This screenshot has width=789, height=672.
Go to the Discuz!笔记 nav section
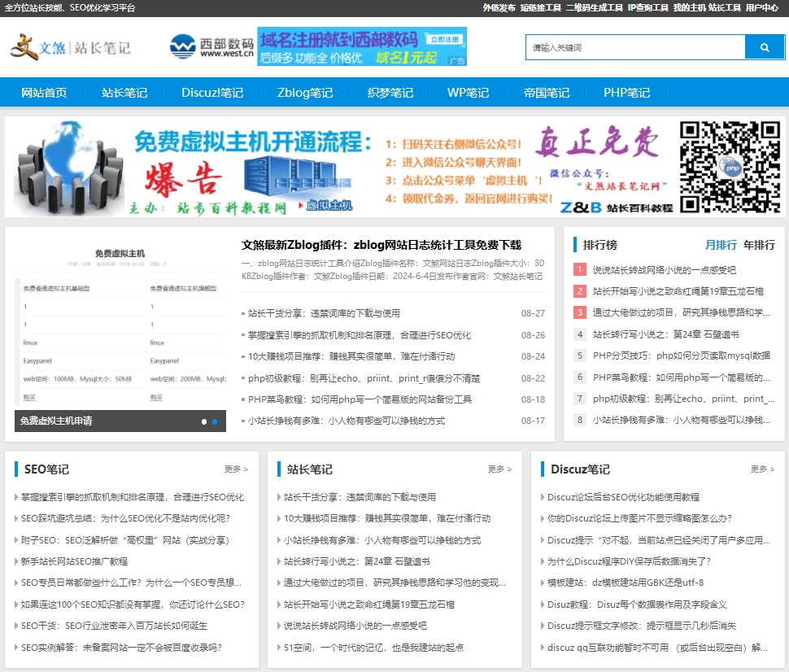212,93
